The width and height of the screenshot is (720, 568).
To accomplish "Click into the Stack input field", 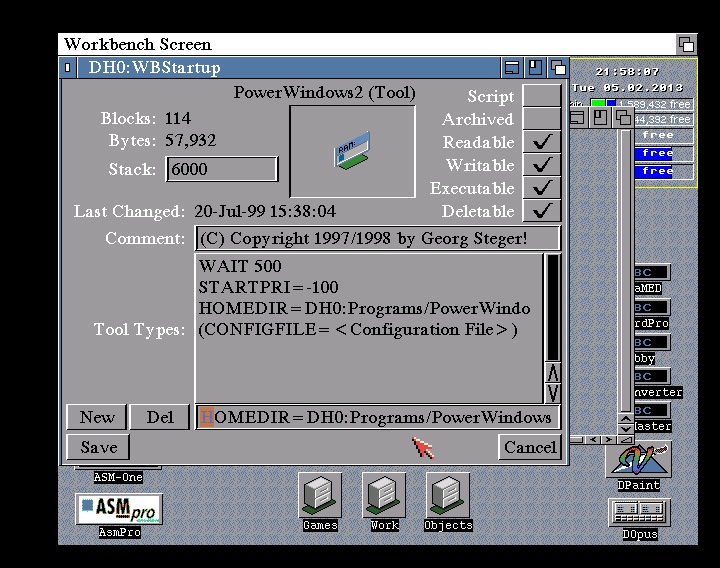I will pos(221,169).
